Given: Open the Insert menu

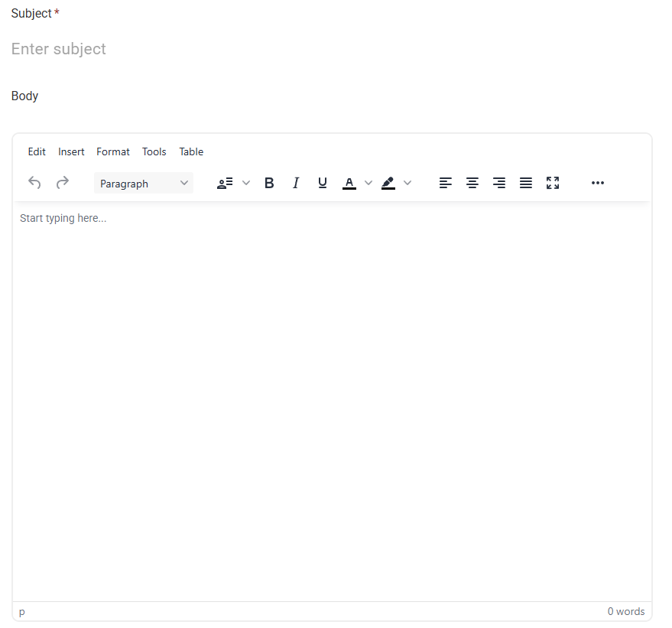Looking at the screenshot, I should click(x=71, y=151).
